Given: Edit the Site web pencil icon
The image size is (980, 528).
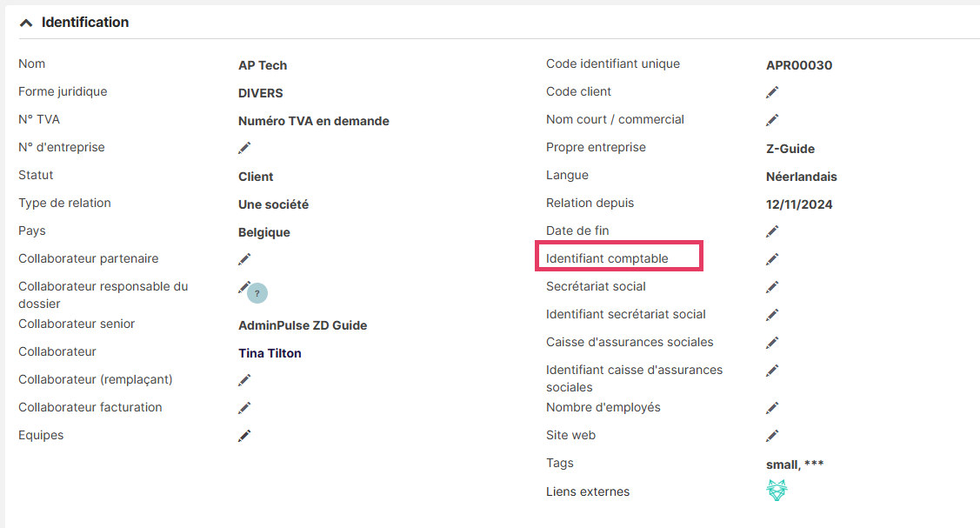Looking at the screenshot, I should [772, 436].
